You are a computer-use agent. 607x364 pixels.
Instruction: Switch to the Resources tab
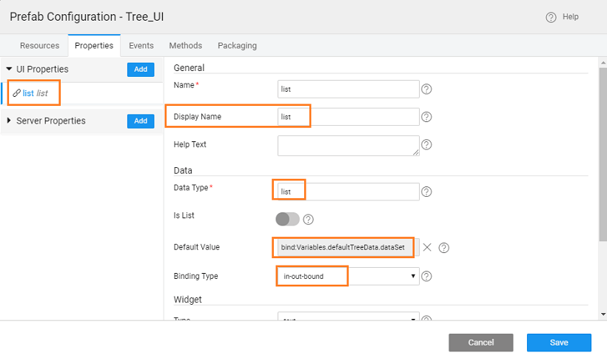[39, 45]
